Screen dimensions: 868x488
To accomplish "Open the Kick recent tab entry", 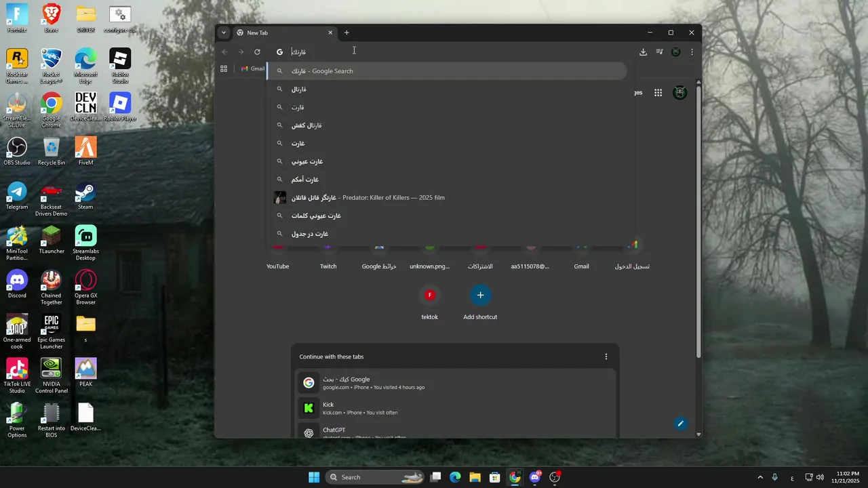I will [455, 408].
